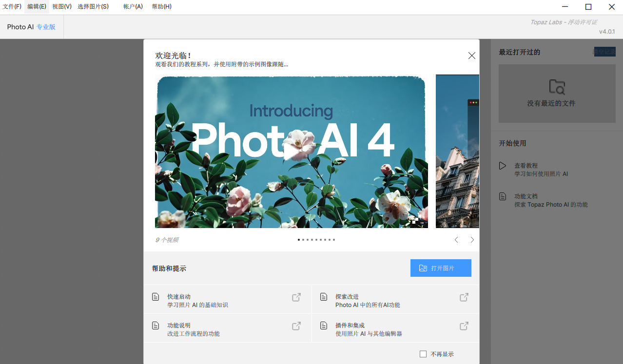Open the 功能文档 link
This screenshot has width=623, height=364.
(x=526, y=196)
